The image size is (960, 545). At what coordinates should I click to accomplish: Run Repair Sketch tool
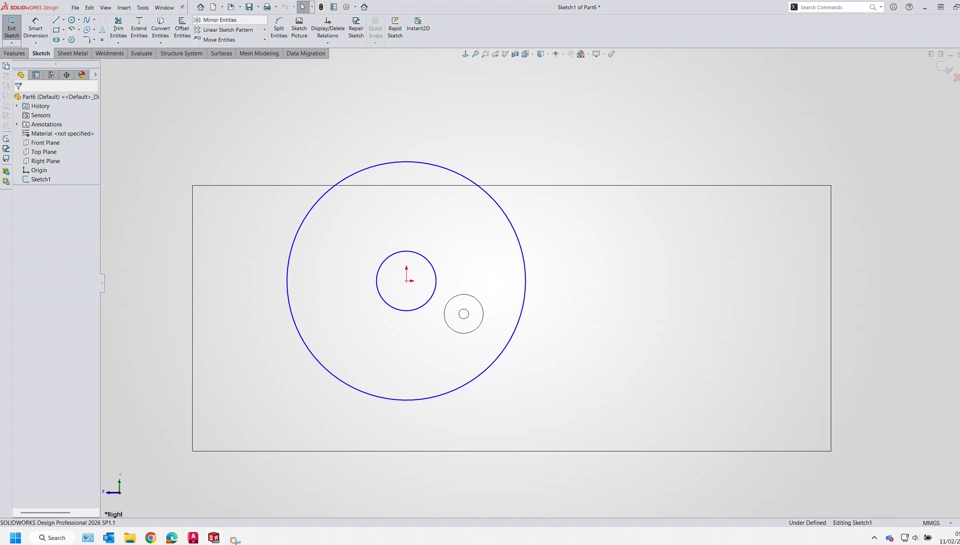click(356, 28)
